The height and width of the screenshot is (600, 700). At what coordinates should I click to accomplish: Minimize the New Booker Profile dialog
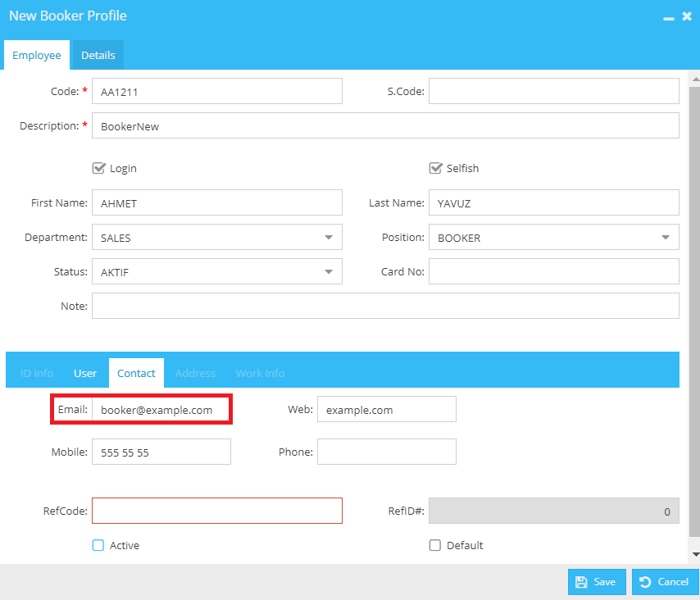668,18
